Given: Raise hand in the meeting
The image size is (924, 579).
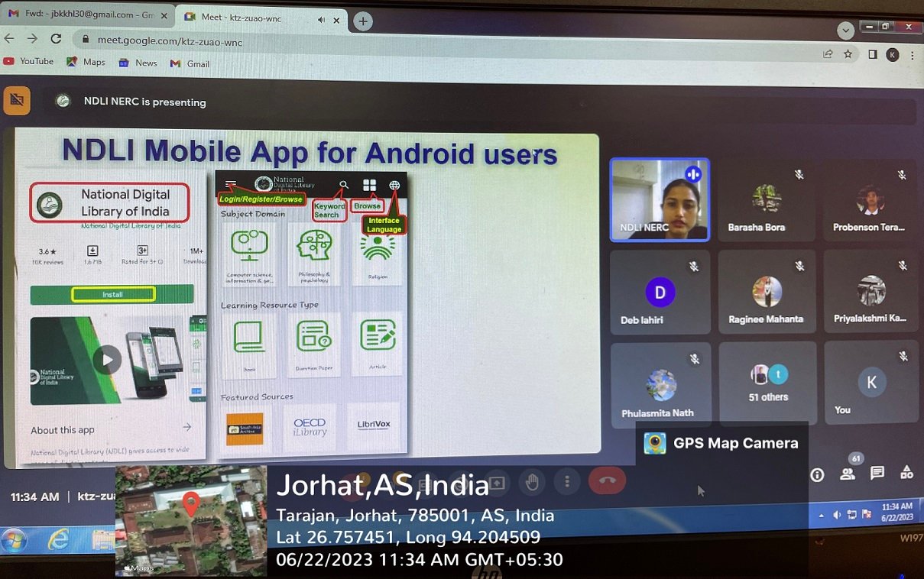Looking at the screenshot, I should [532, 481].
